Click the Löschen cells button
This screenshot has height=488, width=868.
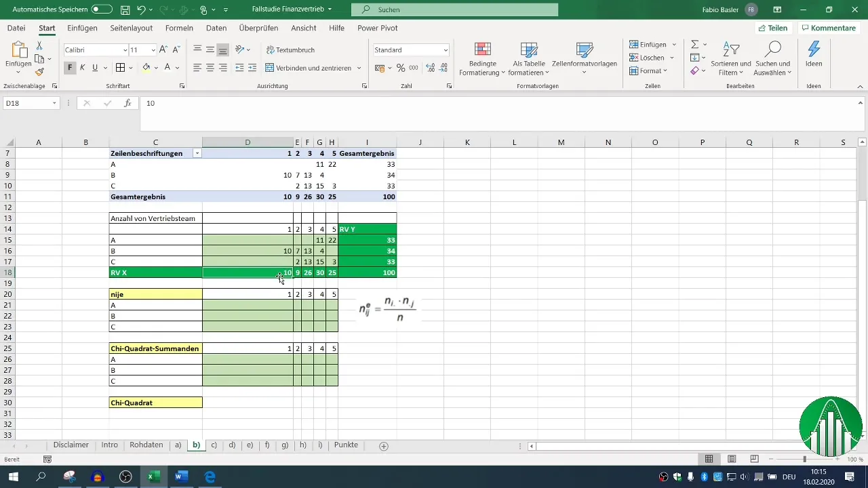tap(647, 58)
